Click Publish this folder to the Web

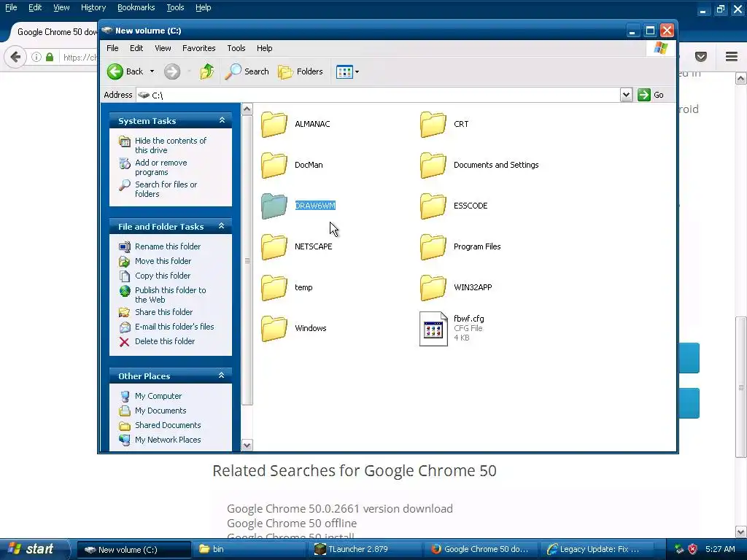click(170, 295)
